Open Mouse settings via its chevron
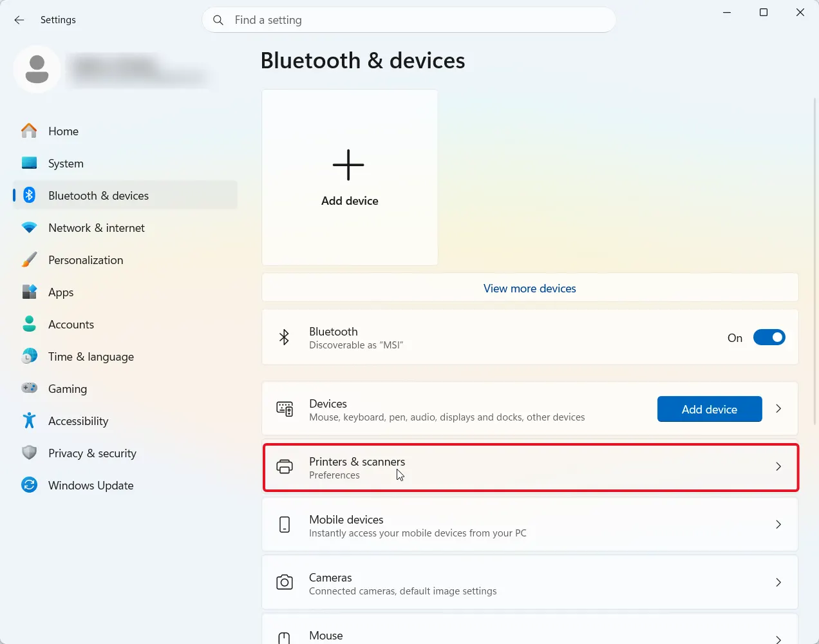This screenshot has width=819, height=644. pos(778,639)
